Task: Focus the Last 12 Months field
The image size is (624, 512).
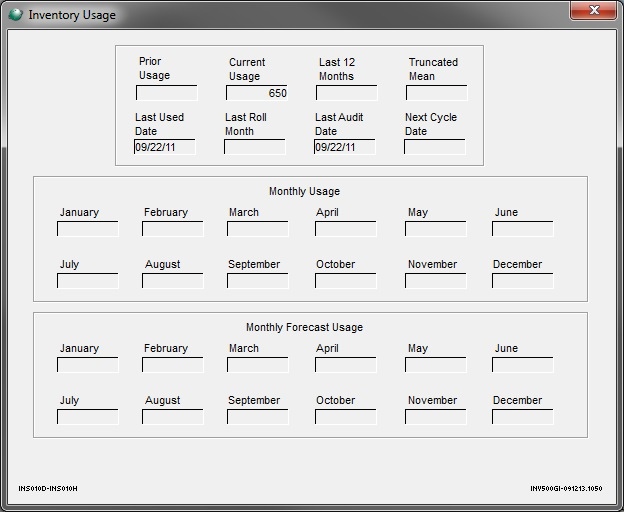Action: pyautogui.click(x=347, y=93)
